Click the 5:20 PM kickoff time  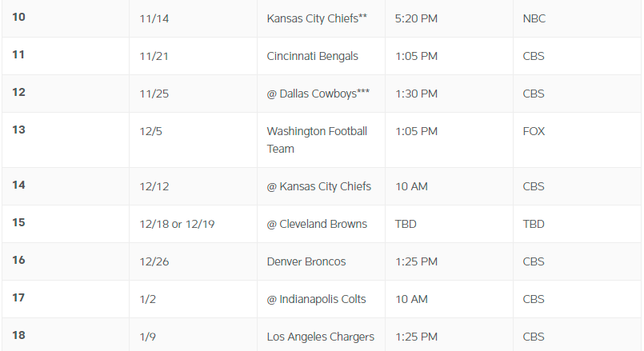(416, 18)
